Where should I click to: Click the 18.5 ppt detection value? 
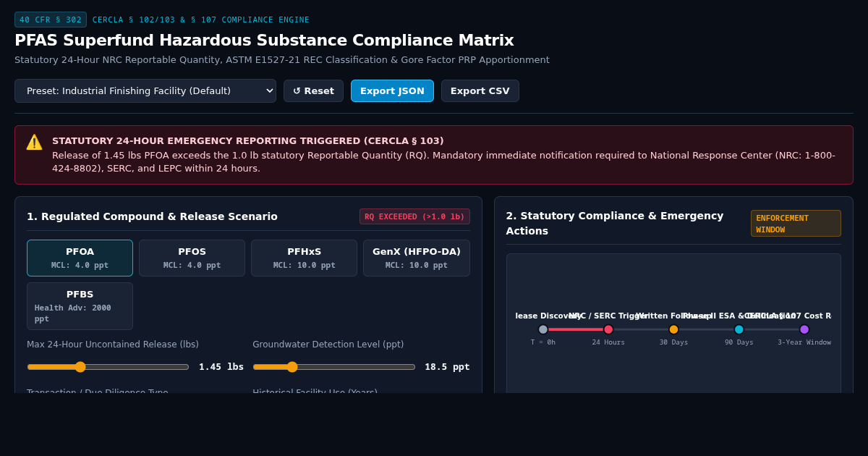point(447,367)
